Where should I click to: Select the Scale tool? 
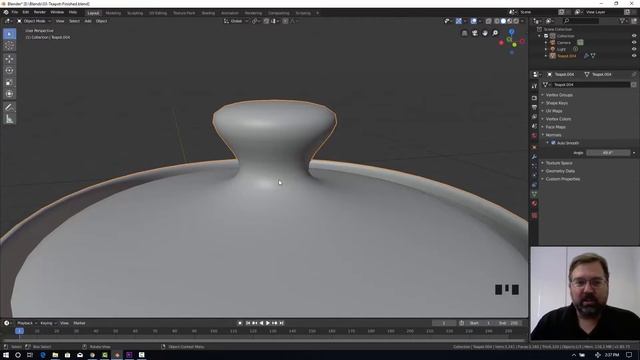coord(9,82)
